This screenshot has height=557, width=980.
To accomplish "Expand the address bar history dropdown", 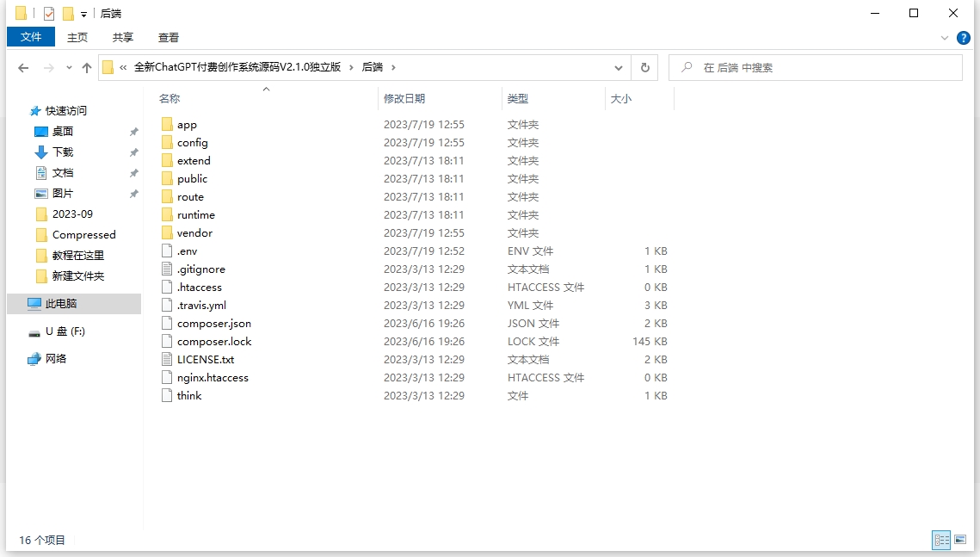I will click(619, 68).
